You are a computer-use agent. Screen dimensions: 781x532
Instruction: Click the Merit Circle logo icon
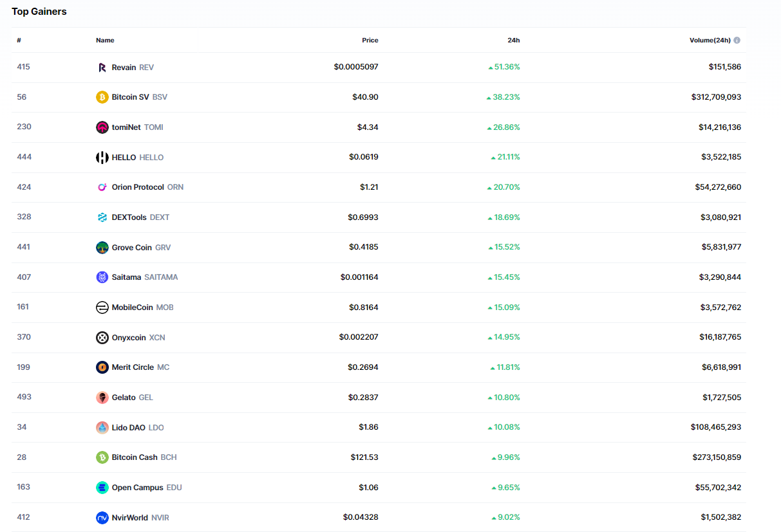tap(102, 367)
